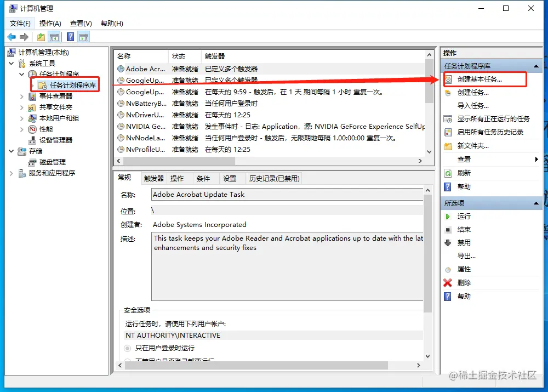The width and height of the screenshot is (548, 392).
Task: Select the NvBatteryB... task row
Action: pyautogui.click(x=269, y=104)
